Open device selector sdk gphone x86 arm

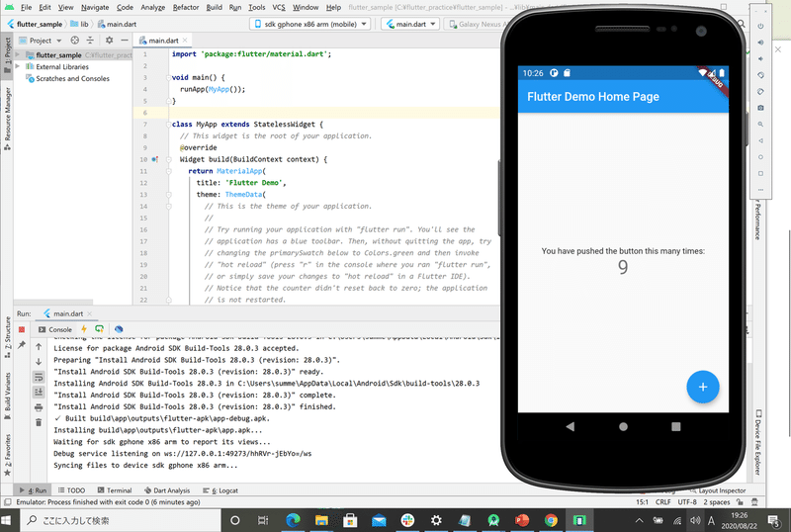point(310,24)
